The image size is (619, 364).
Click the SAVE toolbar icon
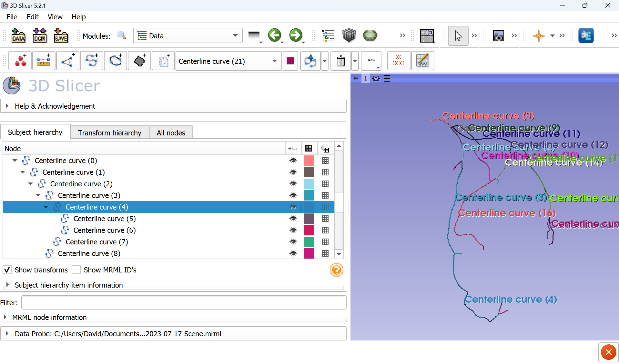pyautogui.click(x=61, y=35)
